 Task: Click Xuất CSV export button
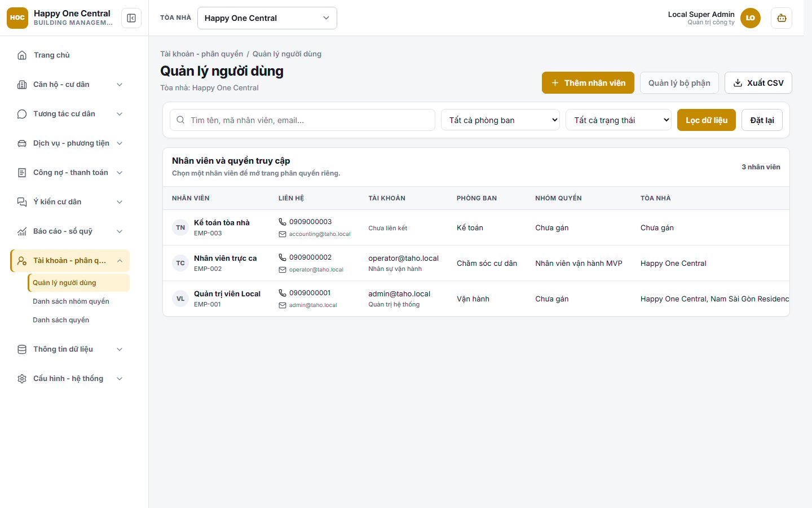(x=758, y=82)
